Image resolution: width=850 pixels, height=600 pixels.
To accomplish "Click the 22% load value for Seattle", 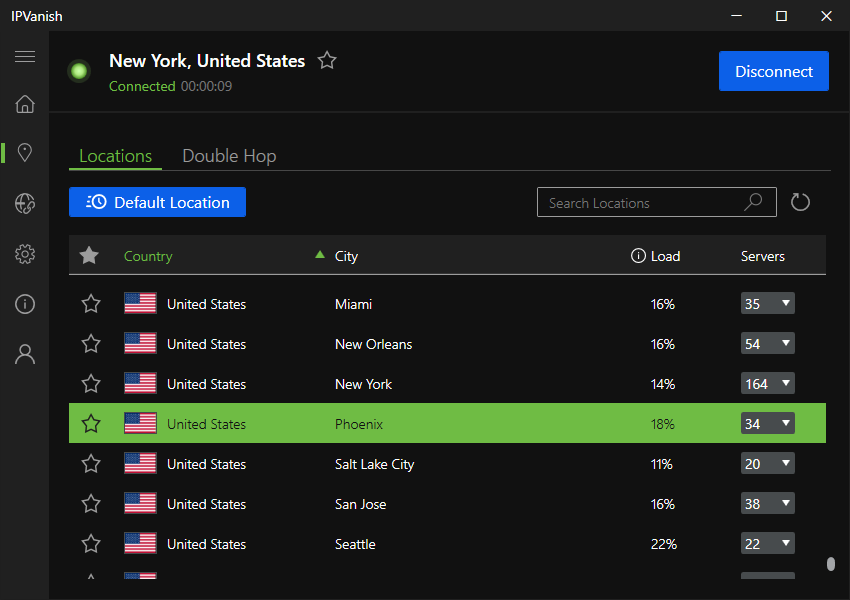I will pyautogui.click(x=664, y=544).
